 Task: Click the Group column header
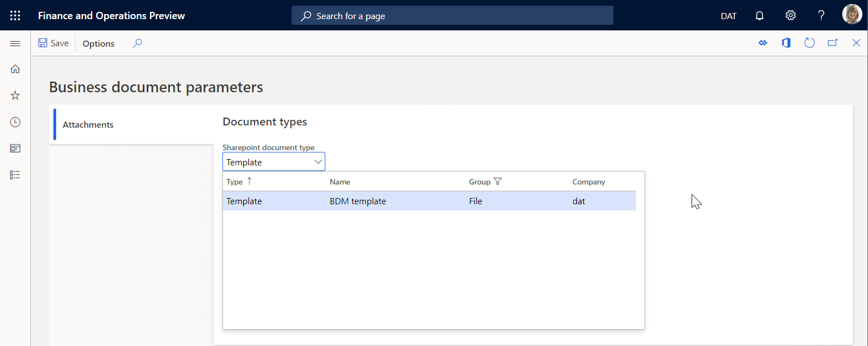(480, 182)
